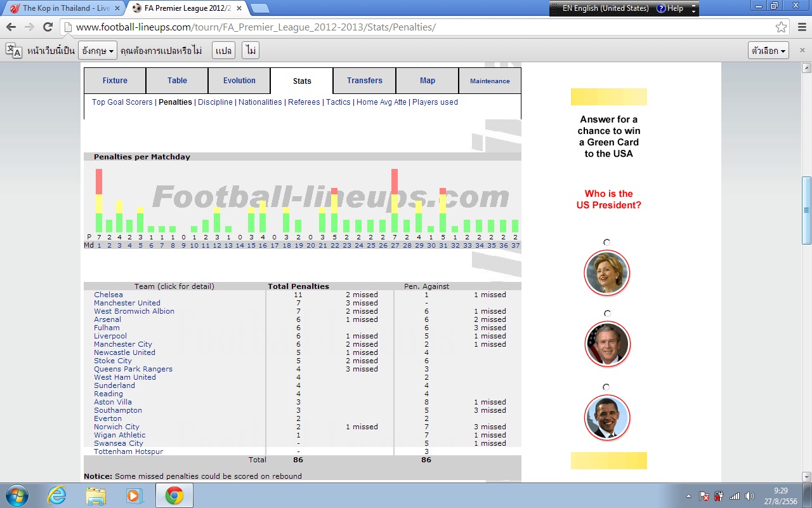Click the ไม่ button to decline translation

[251, 51]
